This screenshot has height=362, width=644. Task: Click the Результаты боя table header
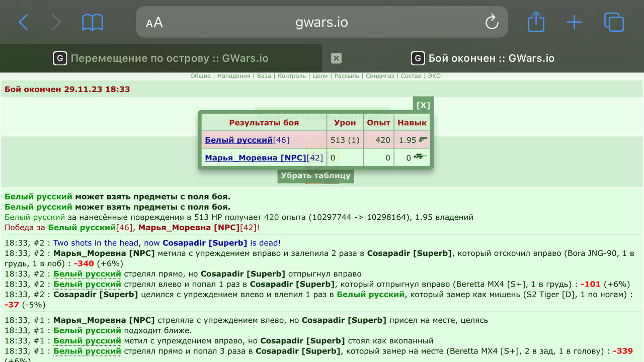[x=264, y=123]
